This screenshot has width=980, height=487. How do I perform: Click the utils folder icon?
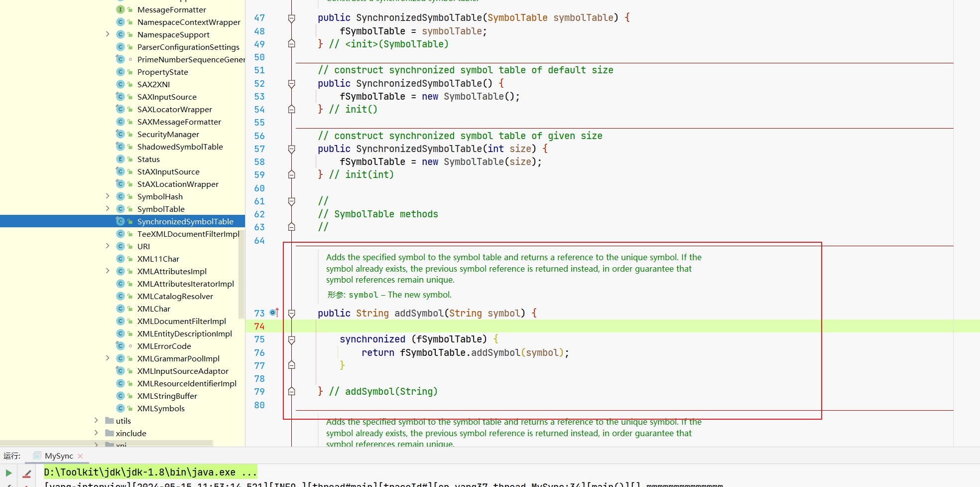(110, 421)
